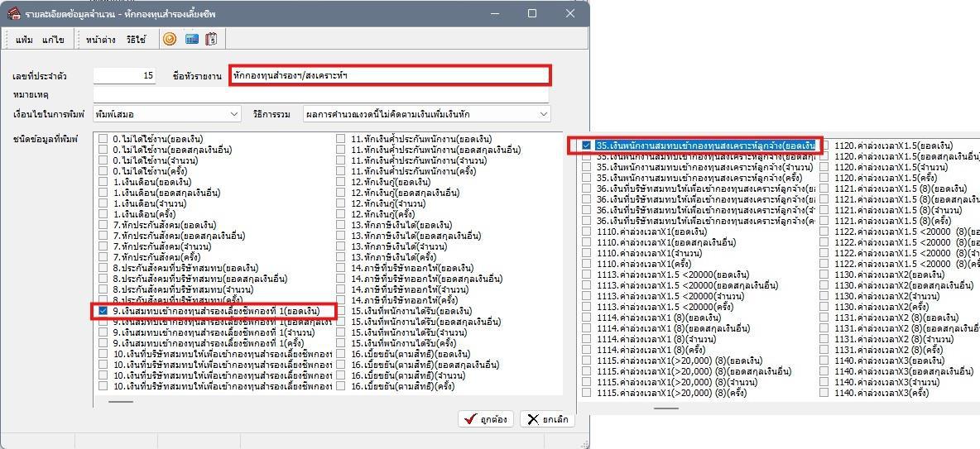Maximize the dialog window
Image resolution: width=980 pixels, height=449 pixels.
click(x=532, y=12)
